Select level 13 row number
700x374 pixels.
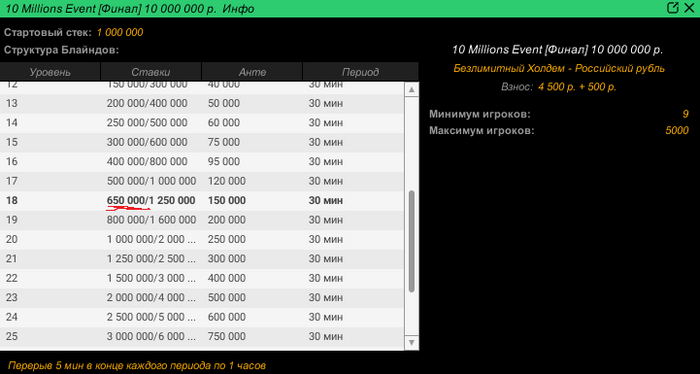[12, 104]
